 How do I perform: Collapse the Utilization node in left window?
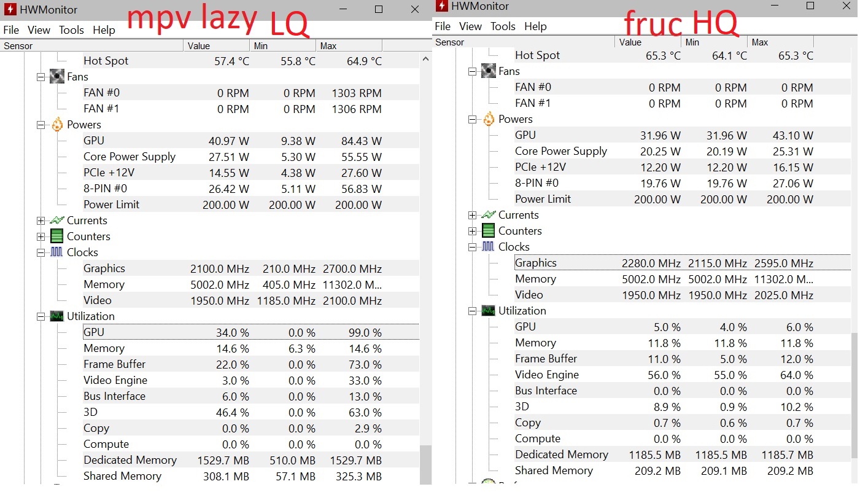(41, 316)
